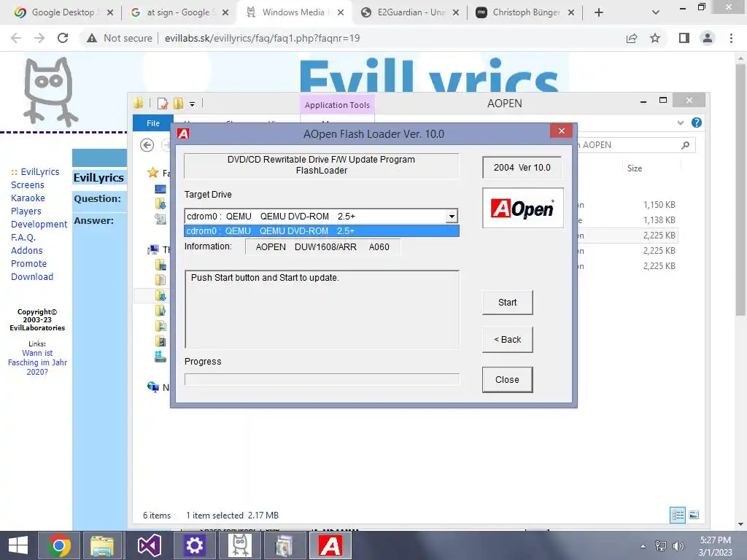Open the quick access toolbar customize dropdown

tap(192, 104)
